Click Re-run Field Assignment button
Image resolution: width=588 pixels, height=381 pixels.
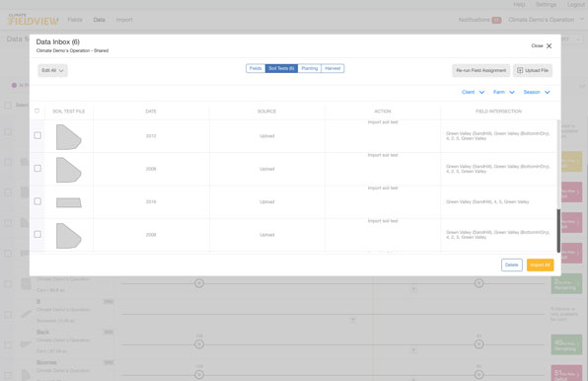click(x=480, y=70)
